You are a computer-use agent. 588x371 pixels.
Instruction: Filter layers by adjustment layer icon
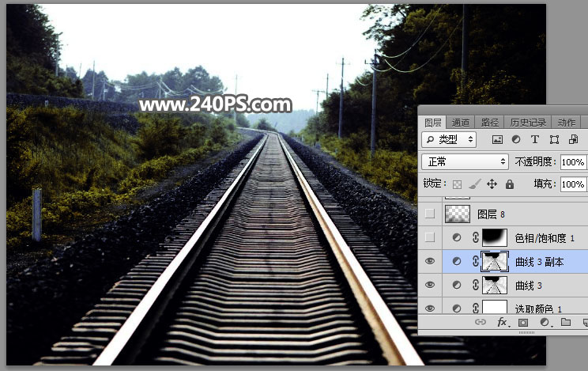[516, 140]
